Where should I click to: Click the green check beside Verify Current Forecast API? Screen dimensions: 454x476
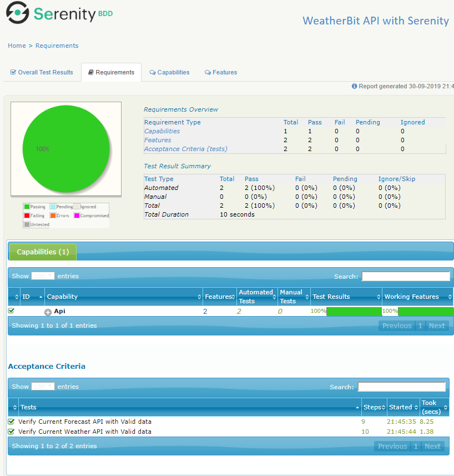click(x=11, y=422)
